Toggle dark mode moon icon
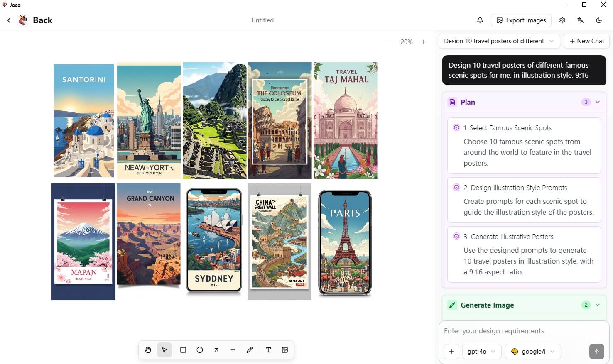This screenshot has width=613, height=364. pos(599,20)
